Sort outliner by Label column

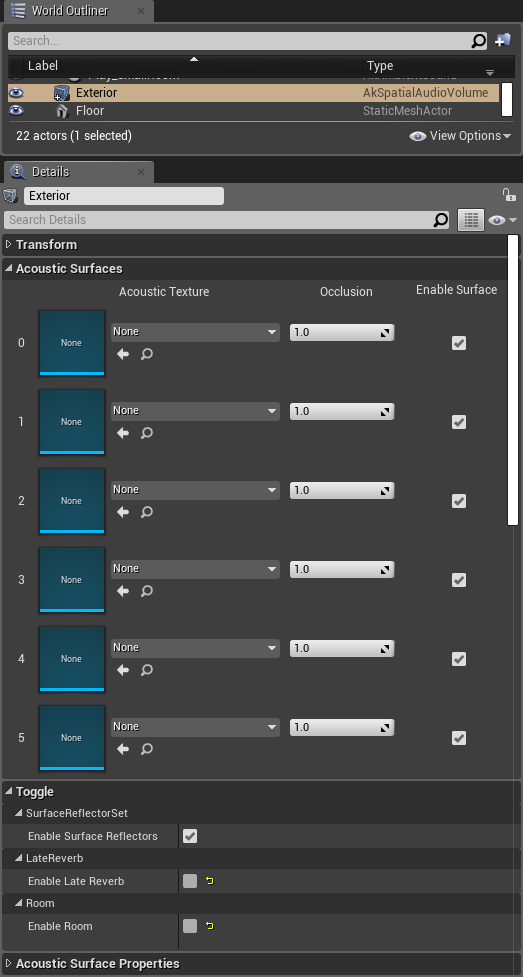click(x=193, y=65)
